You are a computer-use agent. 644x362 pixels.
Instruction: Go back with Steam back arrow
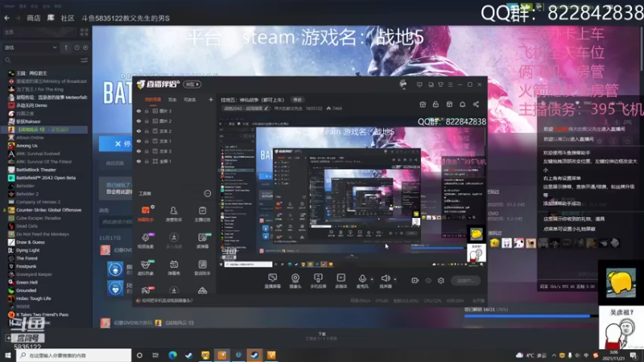[x=7, y=18]
